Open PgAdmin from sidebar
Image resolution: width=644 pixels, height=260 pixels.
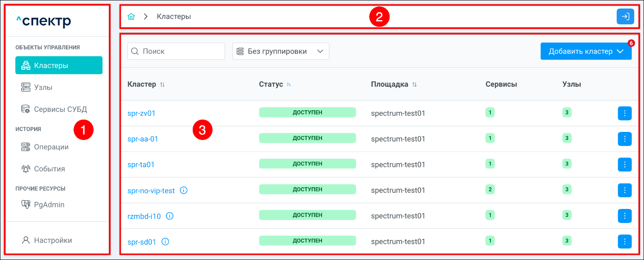(x=49, y=205)
